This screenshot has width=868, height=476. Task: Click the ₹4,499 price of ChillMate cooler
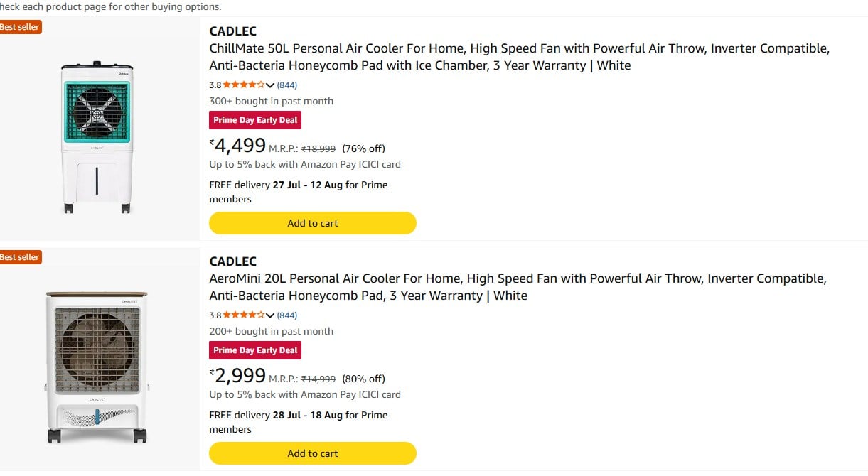tap(237, 146)
